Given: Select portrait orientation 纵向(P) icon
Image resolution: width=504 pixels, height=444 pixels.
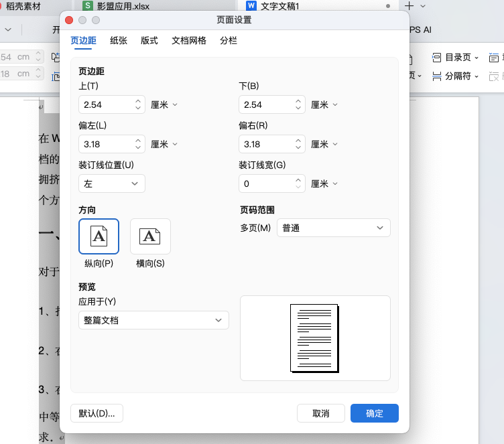Looking at the screenshot, I should (x=99, y=236).
